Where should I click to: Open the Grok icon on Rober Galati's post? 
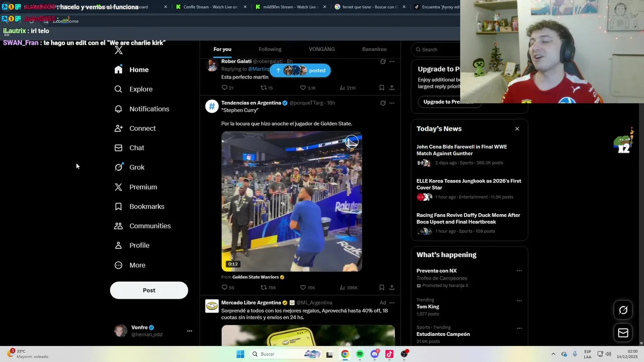click(383, 61)
